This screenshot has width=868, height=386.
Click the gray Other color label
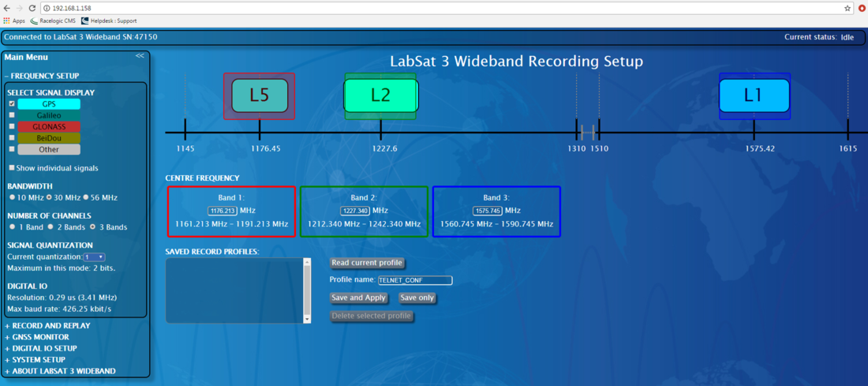point(49,149)
